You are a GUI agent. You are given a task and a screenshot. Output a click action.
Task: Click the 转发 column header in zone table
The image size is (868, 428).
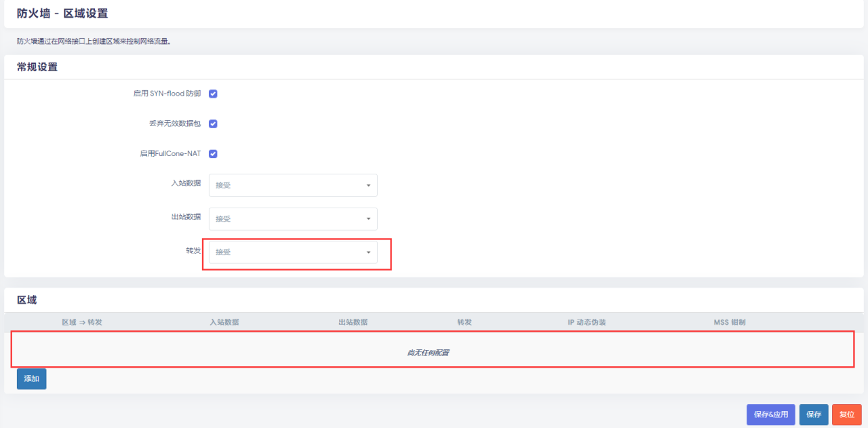(465, 322)
